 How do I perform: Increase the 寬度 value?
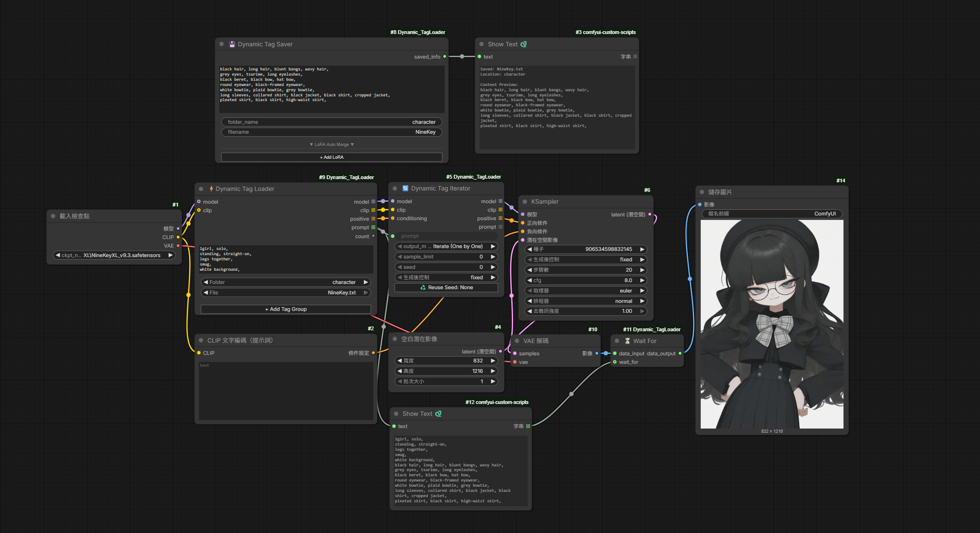pos(493,361)
